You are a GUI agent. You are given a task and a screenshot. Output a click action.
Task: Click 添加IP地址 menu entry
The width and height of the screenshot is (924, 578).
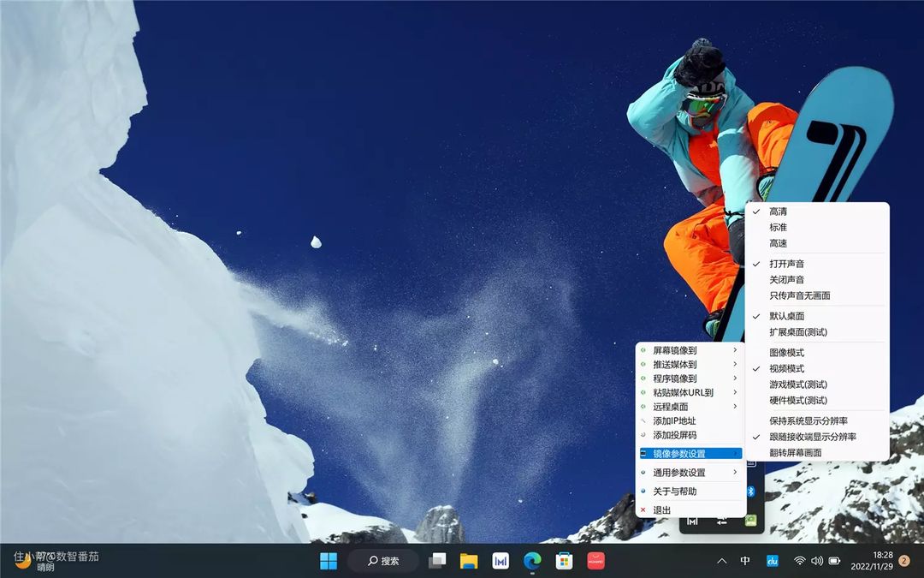[x=674, y=421]
